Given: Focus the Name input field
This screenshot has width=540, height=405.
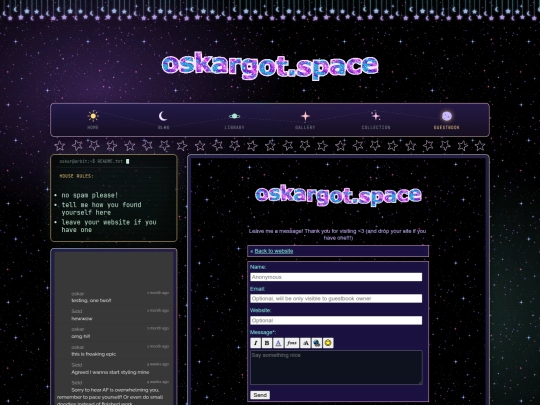Looking at the screenshot, I should tap(336, 277).
